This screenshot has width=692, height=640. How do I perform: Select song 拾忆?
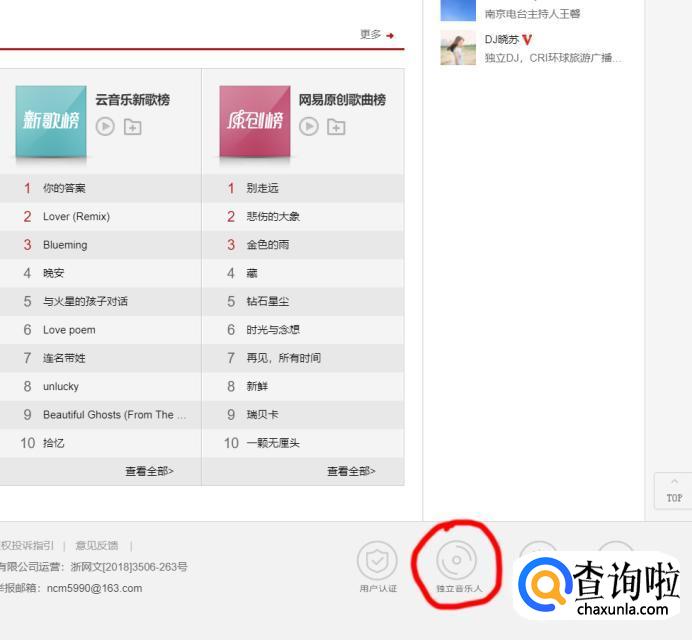point(53,443)
